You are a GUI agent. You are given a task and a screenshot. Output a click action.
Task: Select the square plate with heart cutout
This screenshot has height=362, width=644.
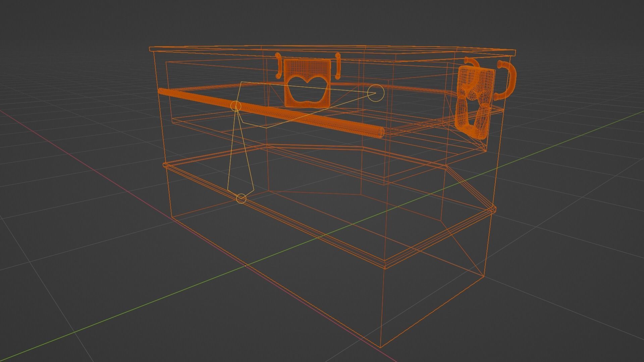pos(307,83)
